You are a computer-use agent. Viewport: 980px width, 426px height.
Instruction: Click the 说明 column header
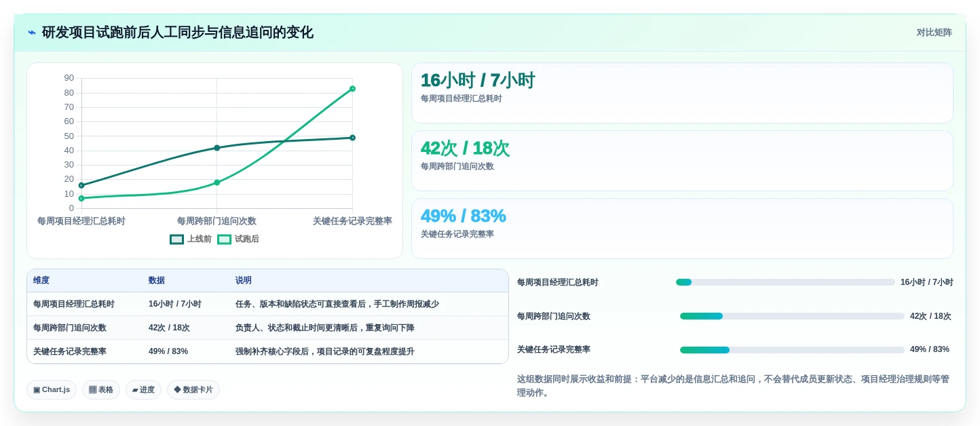coord(244,280)
